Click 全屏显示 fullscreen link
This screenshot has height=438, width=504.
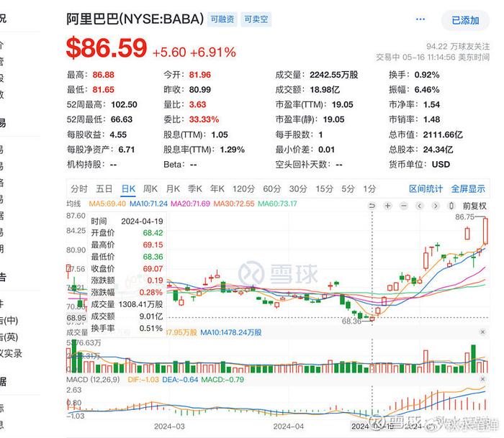click(468, 189)
